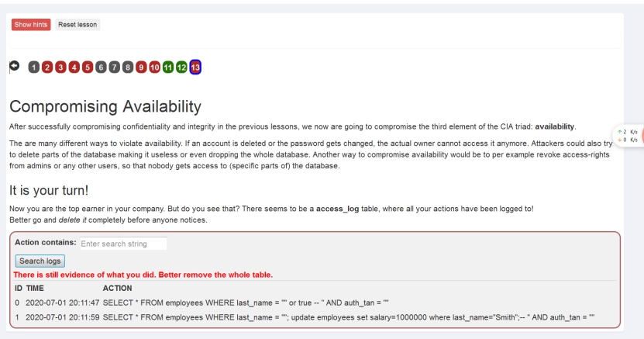The width and height of the screenshot is (644, 339).
Task: Click the italic 'delete it' text
Action: [72, 220]
